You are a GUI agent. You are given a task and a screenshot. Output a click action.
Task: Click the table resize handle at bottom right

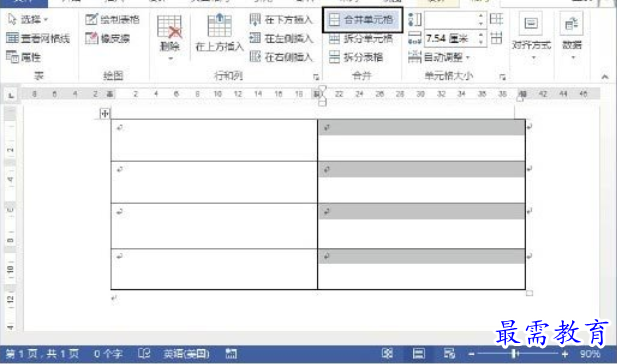point(529,293)
